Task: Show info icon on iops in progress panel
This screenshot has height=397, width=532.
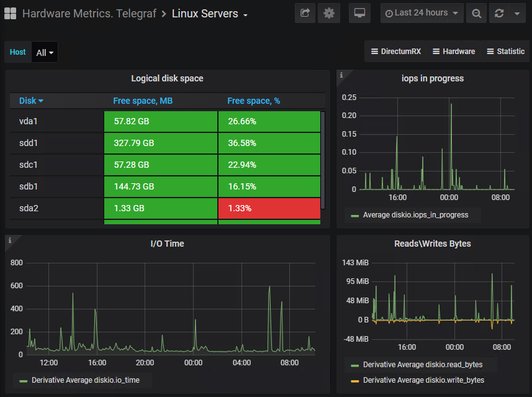Action: tap(341, 75)
